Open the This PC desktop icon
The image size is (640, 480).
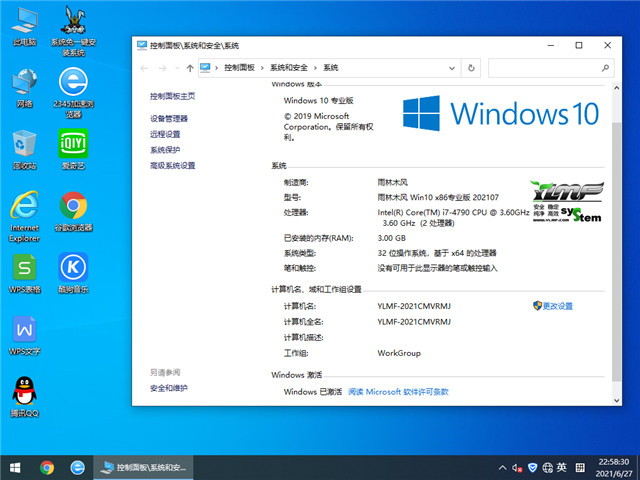pyautogui.click(x=24, y=27)
